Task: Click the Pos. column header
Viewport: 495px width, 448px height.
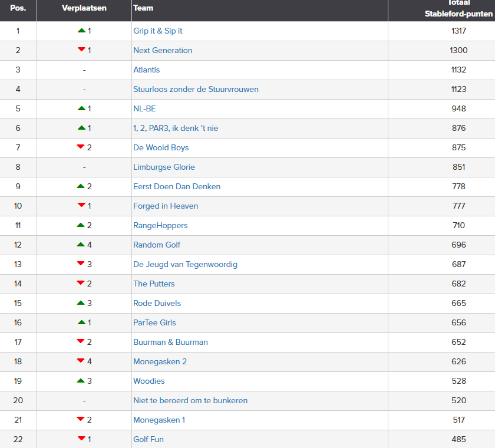Action: click(18, 8)
